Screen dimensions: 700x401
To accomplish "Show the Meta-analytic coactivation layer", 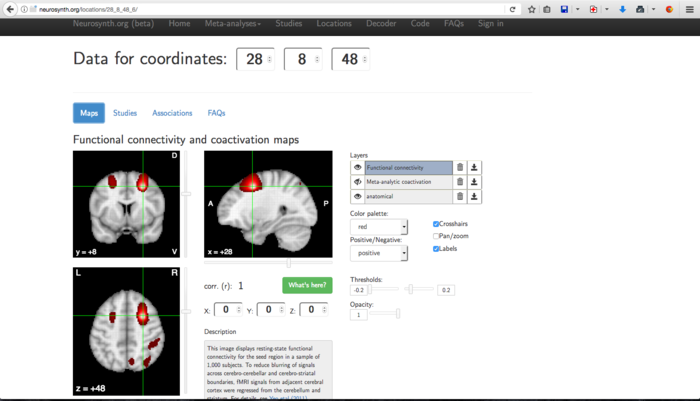I will 358,182.
